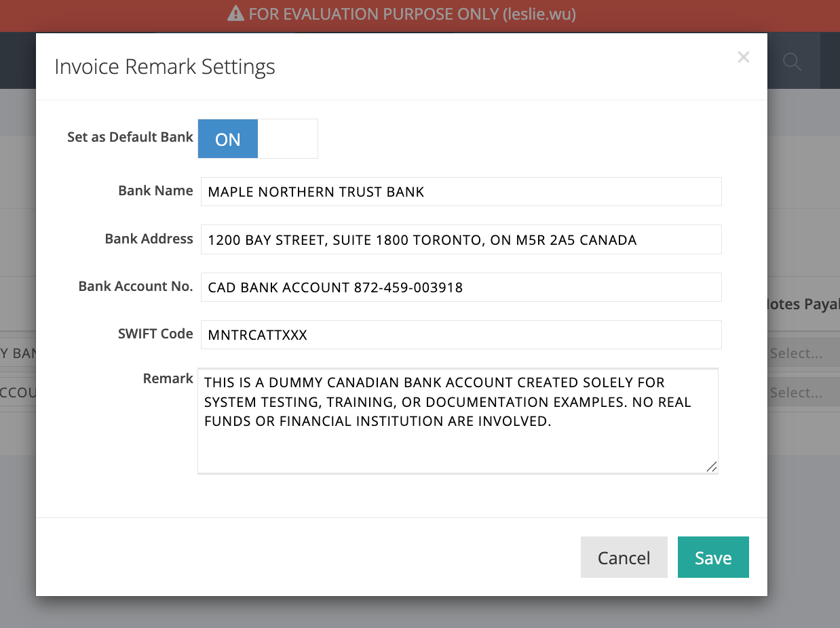This screenshot has height=628, width=840.
Task: Turn off the Set as Default Bank toggle
Action: point(288,138)
